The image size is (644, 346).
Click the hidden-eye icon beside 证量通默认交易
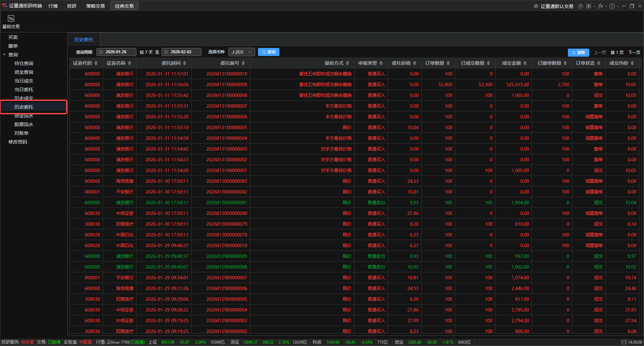click(x=536, y=6)
